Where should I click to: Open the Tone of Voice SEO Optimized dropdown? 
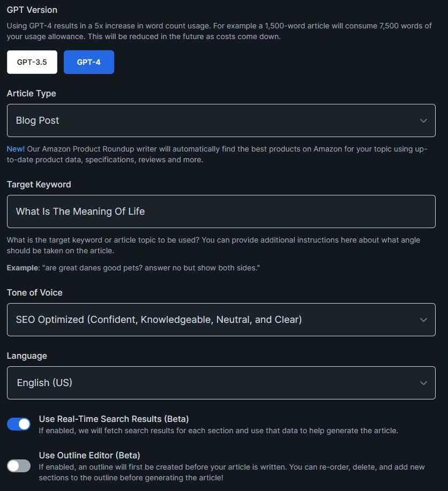(221, 320)
